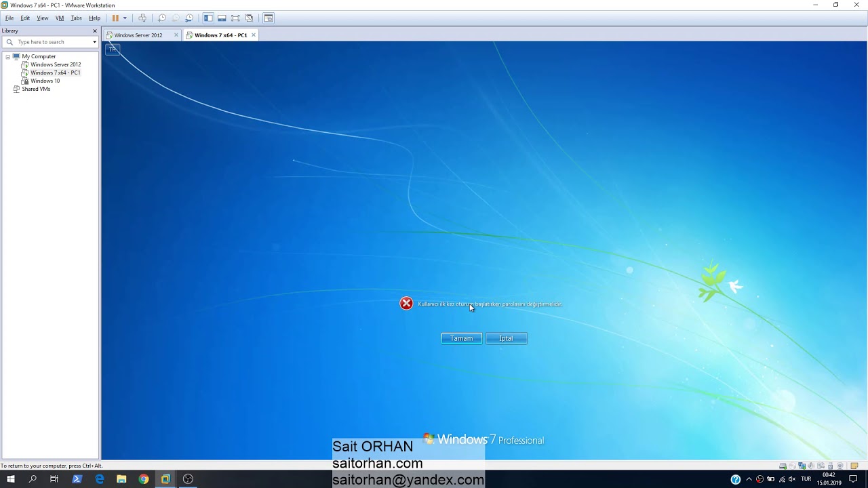
Task: Select Windows 7 x64 - PC1 in library tree
Action: click(55, 73)
